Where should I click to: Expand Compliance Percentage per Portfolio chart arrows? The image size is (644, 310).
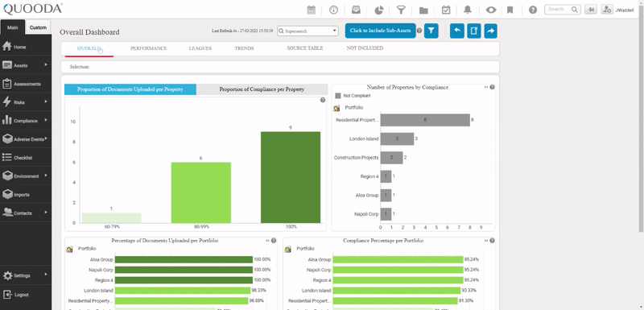(486, 241)
